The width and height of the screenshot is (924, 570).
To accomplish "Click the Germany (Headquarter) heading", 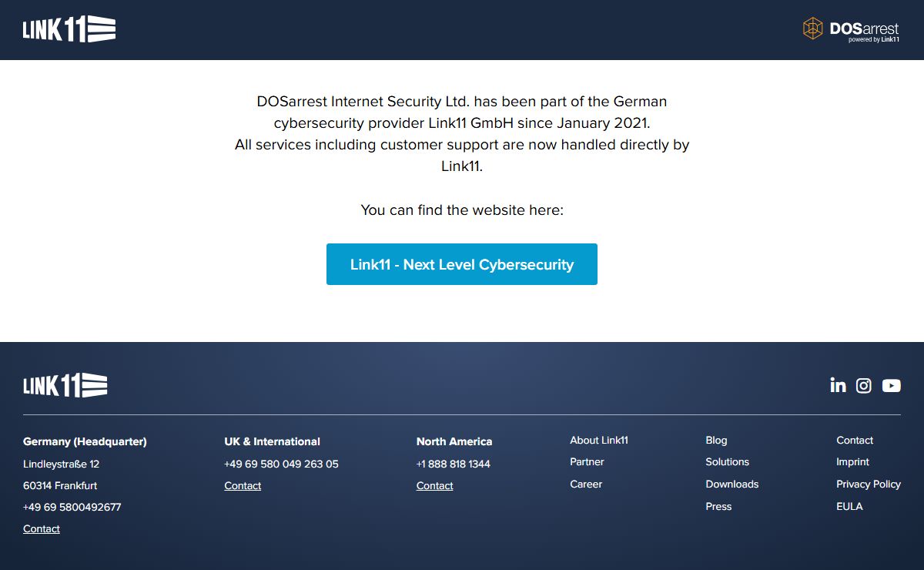I will coord(85,441).
